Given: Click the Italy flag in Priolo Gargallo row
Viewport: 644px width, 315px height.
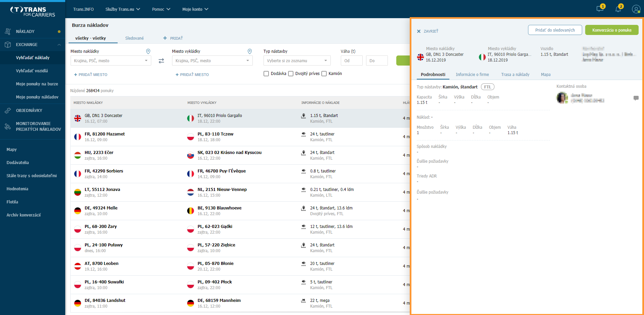Looking at the screenshot, I should [191, 118].
